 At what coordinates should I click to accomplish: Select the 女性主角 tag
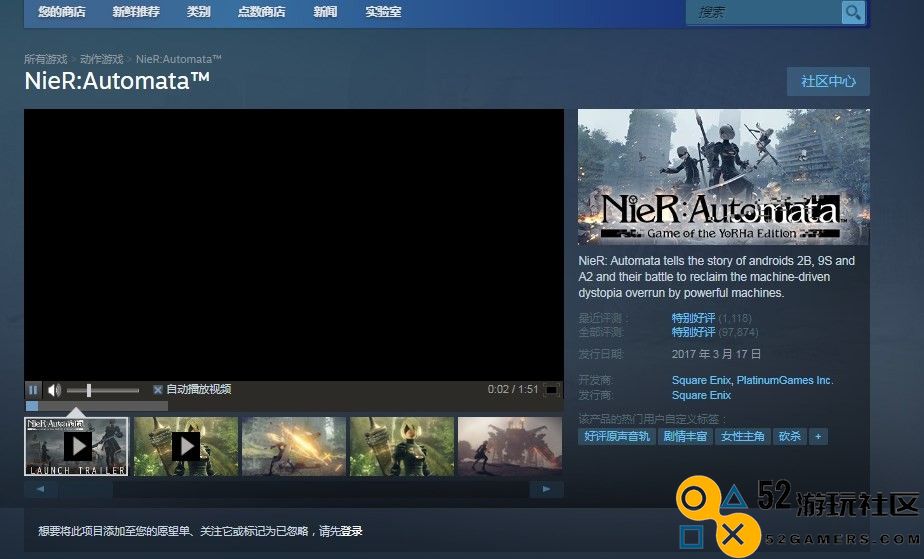click(742, 436)
